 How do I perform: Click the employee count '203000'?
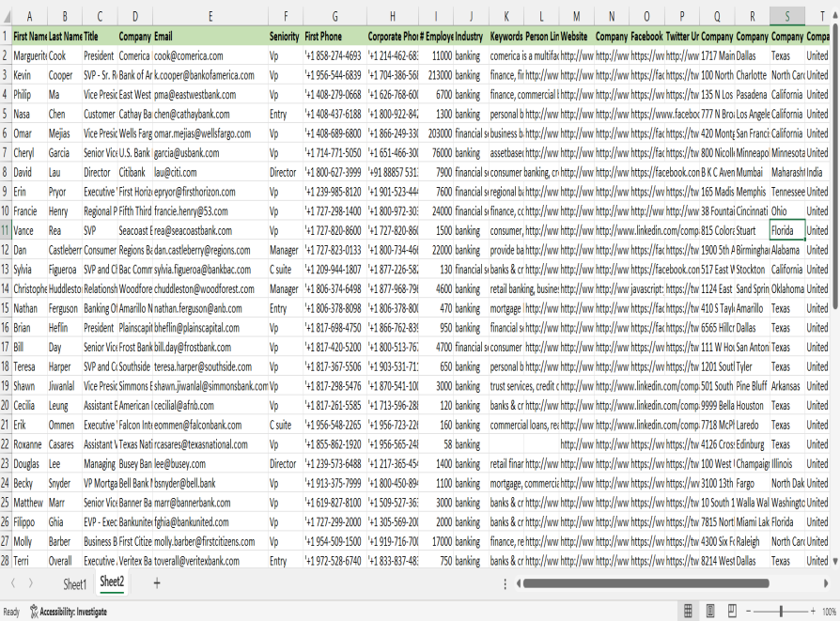point(436,133)
